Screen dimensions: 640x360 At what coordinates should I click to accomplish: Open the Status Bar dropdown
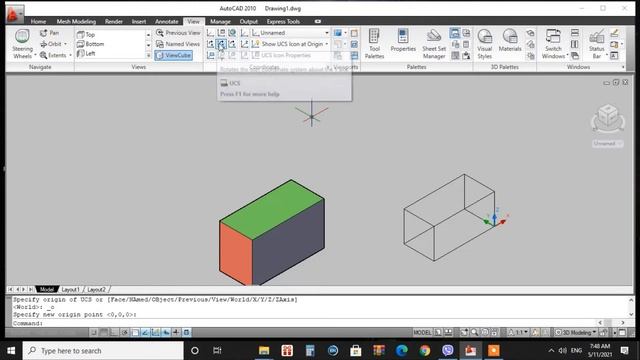(x=596, y=44)
